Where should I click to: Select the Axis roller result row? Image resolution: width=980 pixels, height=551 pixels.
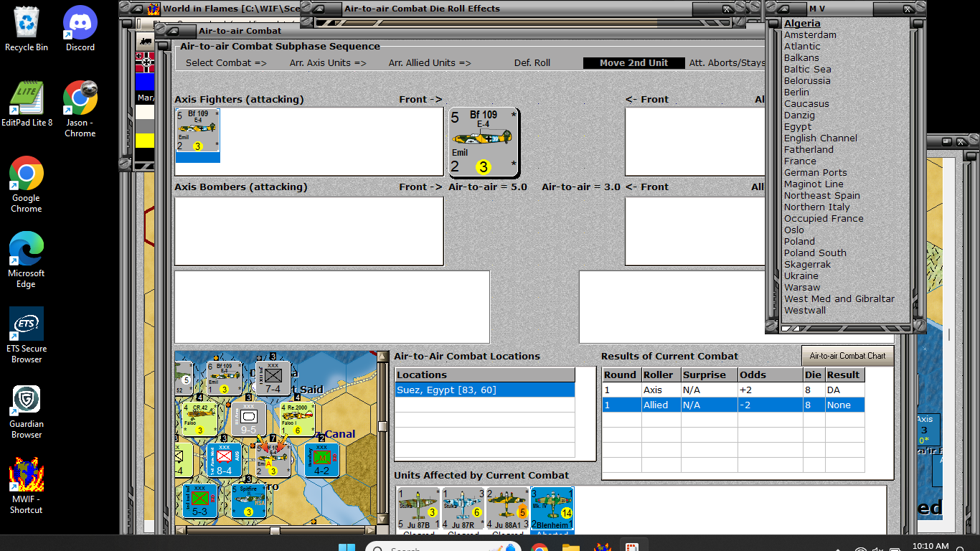(x=733, y=390)
